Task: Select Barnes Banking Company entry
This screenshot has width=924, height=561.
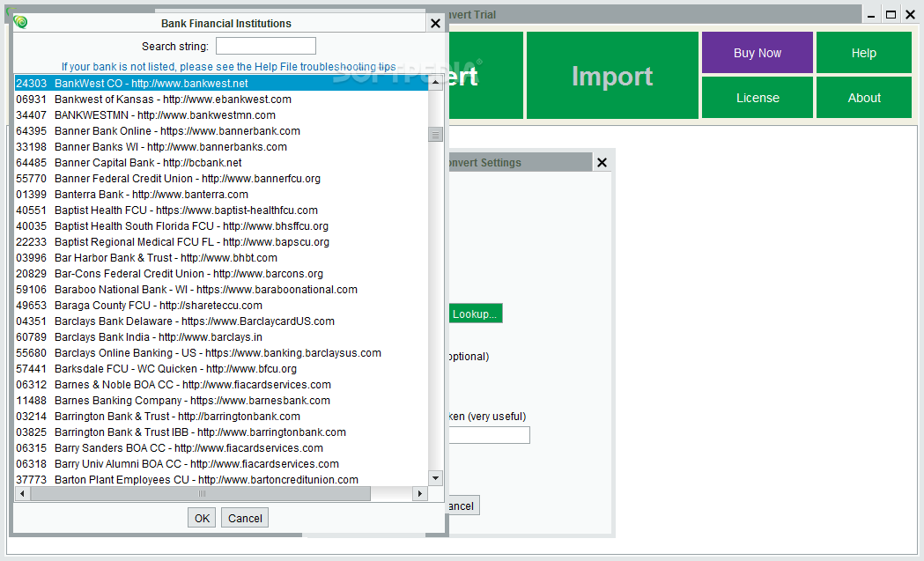Action: tap(222, 401)
